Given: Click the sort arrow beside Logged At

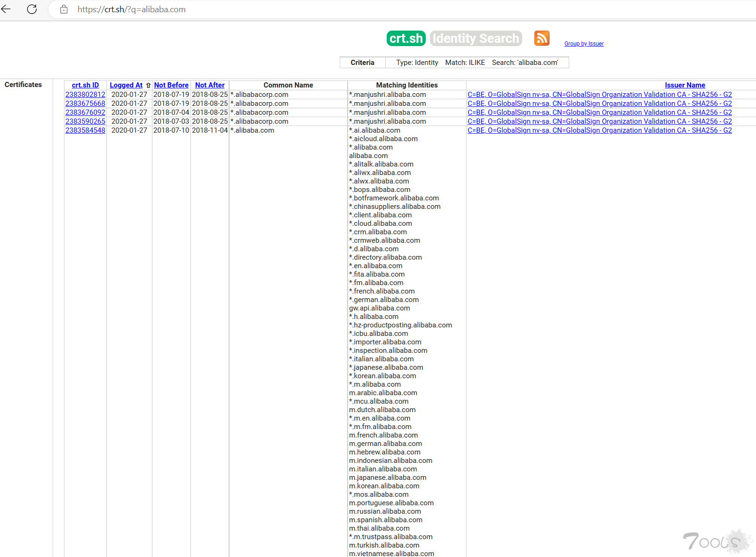Looking at the screenshot, I should pos(148,85).
